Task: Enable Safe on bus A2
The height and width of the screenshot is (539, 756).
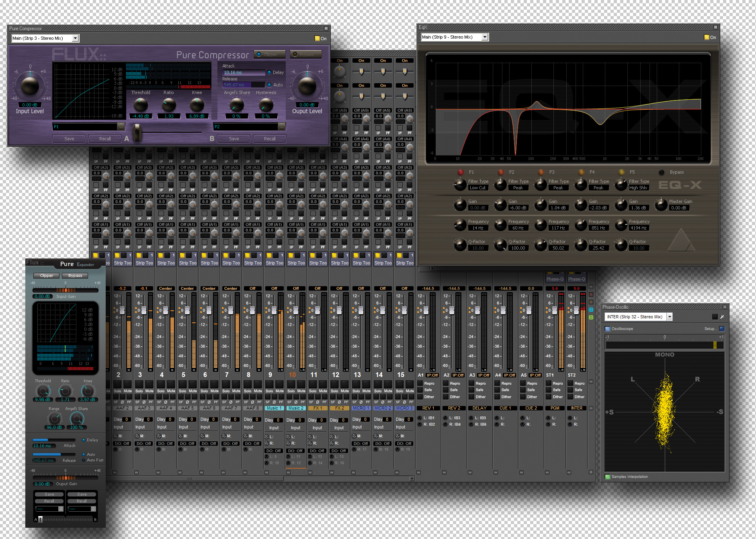Action: [x=446, y=390]
